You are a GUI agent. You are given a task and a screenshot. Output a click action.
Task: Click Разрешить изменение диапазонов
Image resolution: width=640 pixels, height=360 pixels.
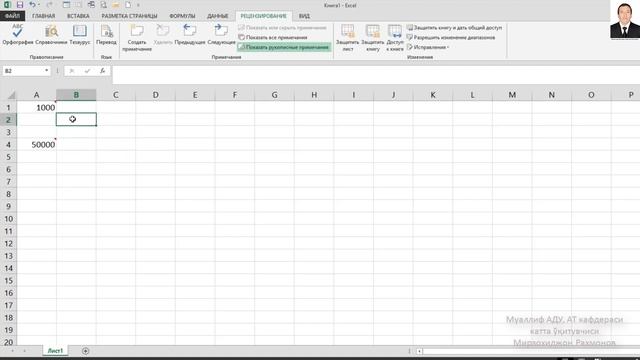tap(451, 38)
